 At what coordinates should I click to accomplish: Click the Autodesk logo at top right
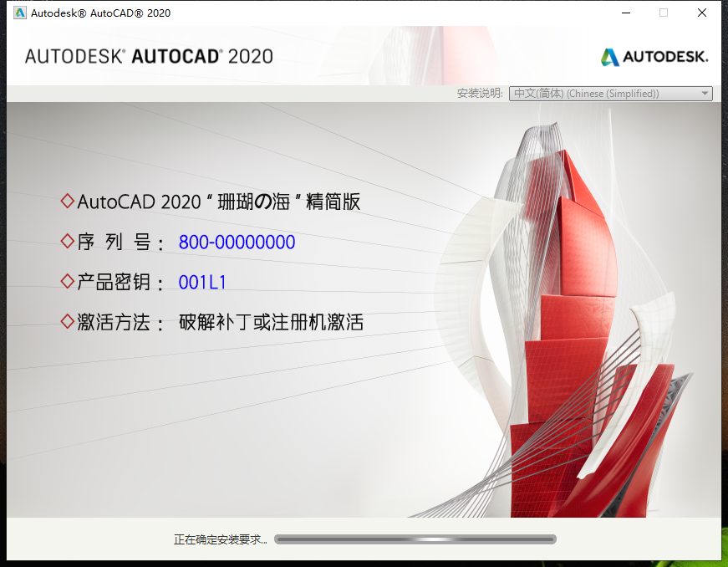(x=654, y=57)
